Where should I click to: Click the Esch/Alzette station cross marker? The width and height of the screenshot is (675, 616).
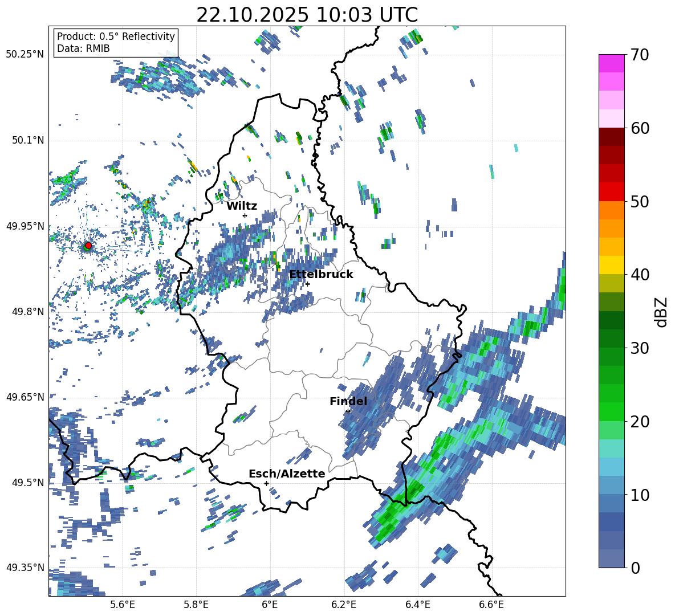pyautogui.click(x=266, y=483)
